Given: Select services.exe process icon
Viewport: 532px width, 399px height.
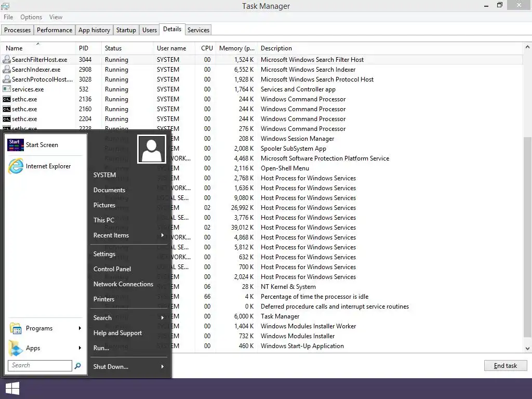Looking at the screenshot, I should (6, 89).
